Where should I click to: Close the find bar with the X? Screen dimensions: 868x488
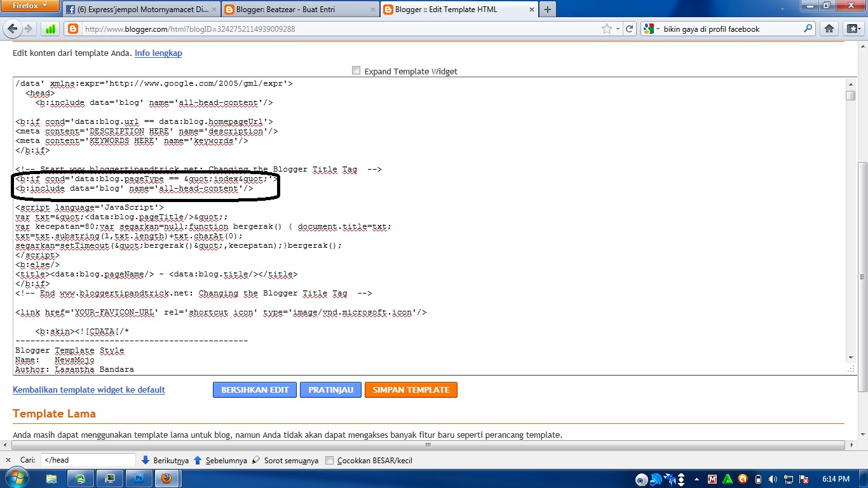point(8,460)
